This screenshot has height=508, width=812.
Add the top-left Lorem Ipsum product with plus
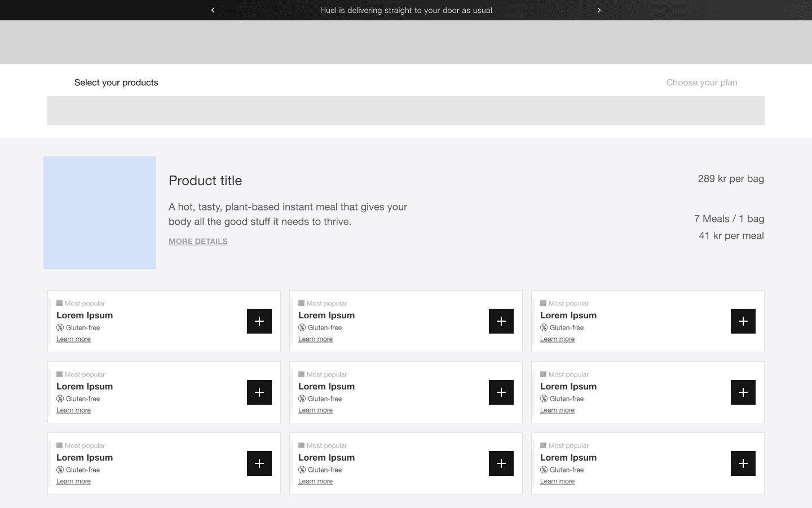click(259, 321)
